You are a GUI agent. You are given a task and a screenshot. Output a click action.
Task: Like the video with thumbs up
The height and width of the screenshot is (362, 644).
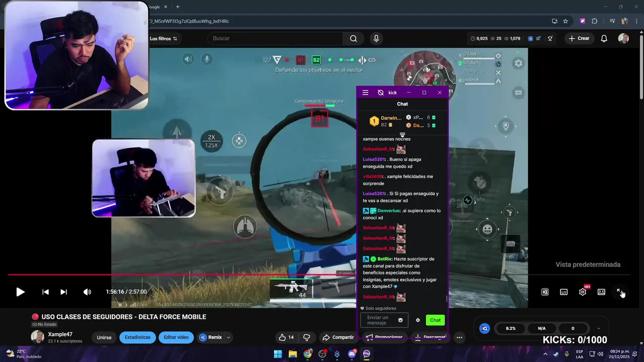[286, 337]
